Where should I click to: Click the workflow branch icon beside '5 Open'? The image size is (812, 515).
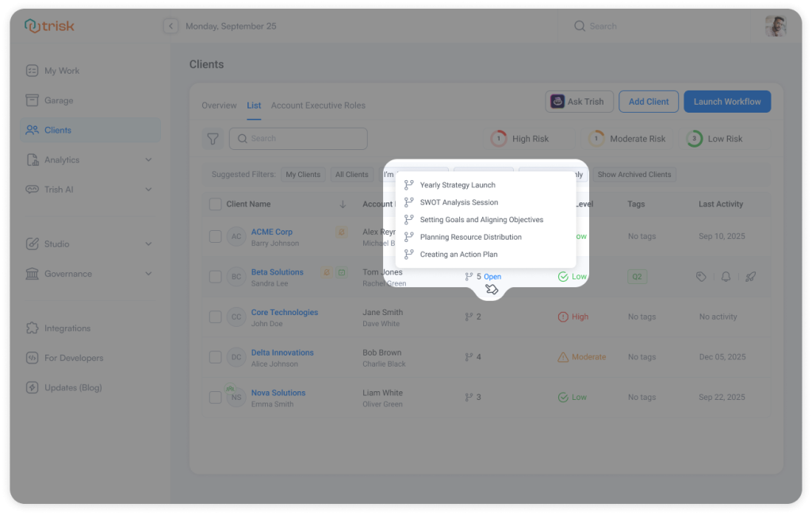click(469, 276)
